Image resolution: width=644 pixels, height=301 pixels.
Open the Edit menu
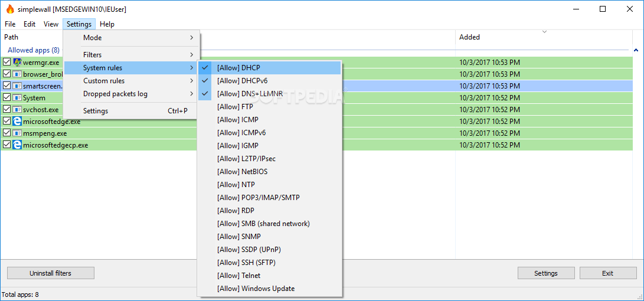coord(30,24)
